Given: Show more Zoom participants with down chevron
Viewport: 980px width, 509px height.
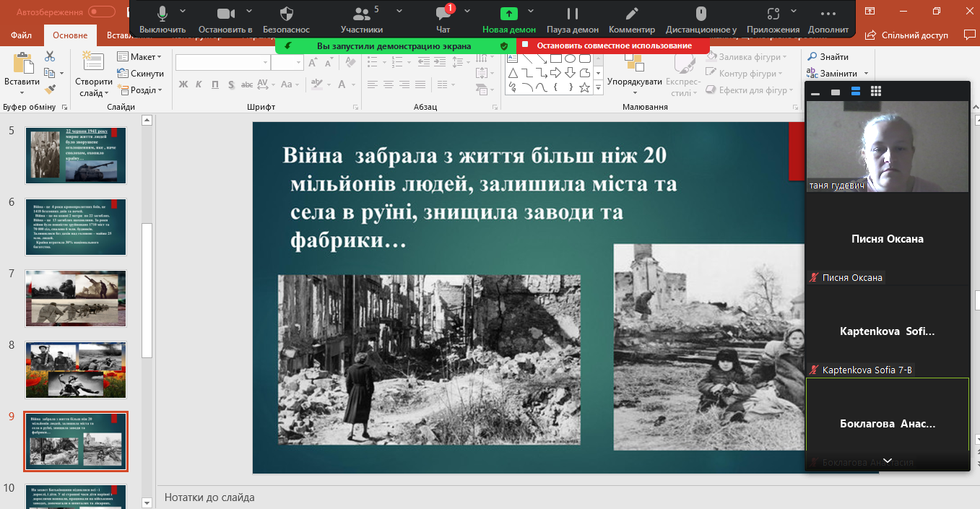Looking at the screenshot, I should tap(888, 461).
